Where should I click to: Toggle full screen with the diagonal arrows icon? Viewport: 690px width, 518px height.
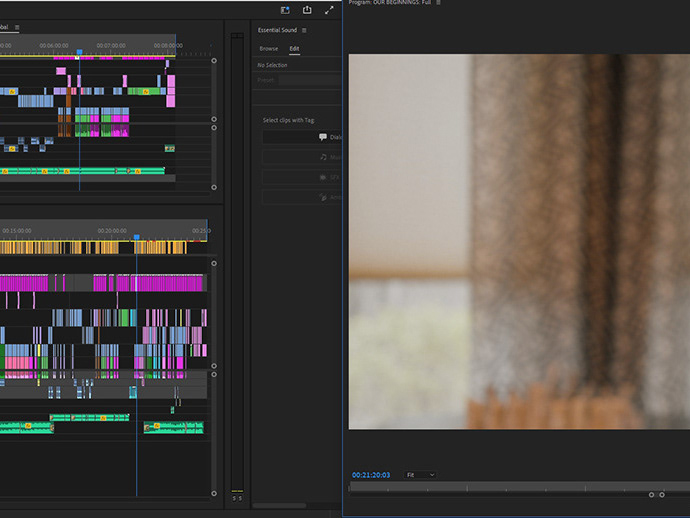coord(329,10)
